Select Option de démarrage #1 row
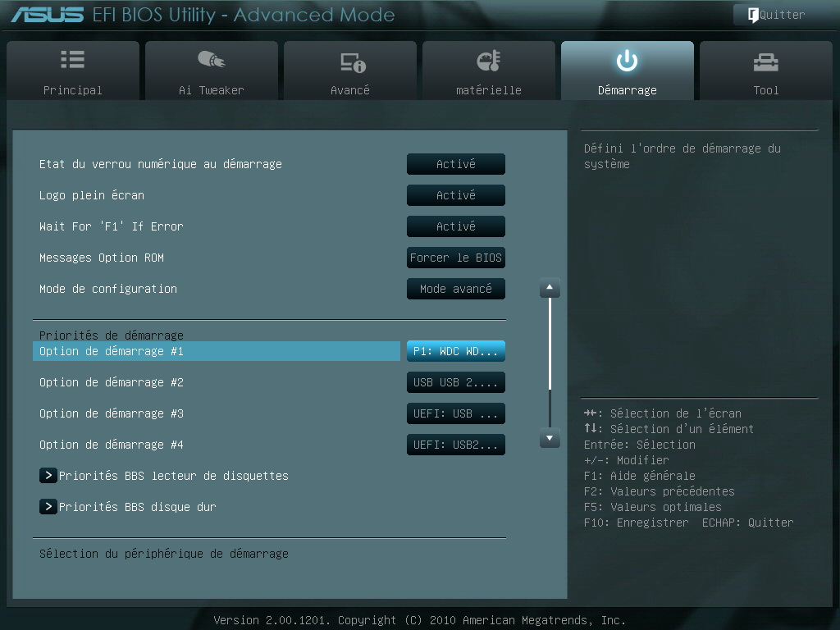This screenshot has height=630, width=840. pos(217,351)
